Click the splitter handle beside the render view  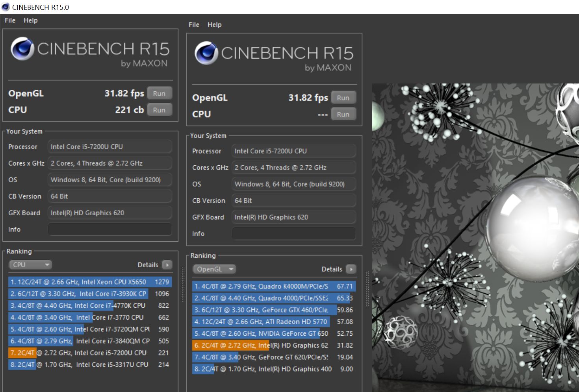pos(367,288)
